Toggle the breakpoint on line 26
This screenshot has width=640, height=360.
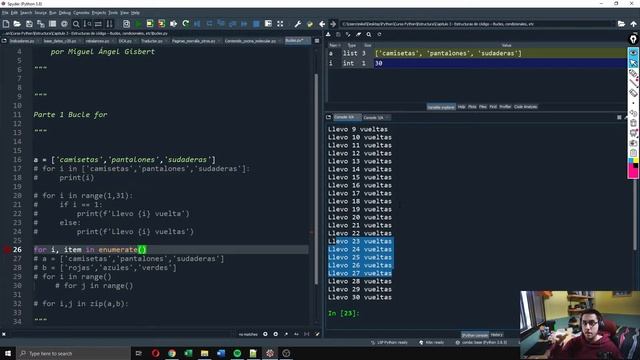[x=7, y=249]
